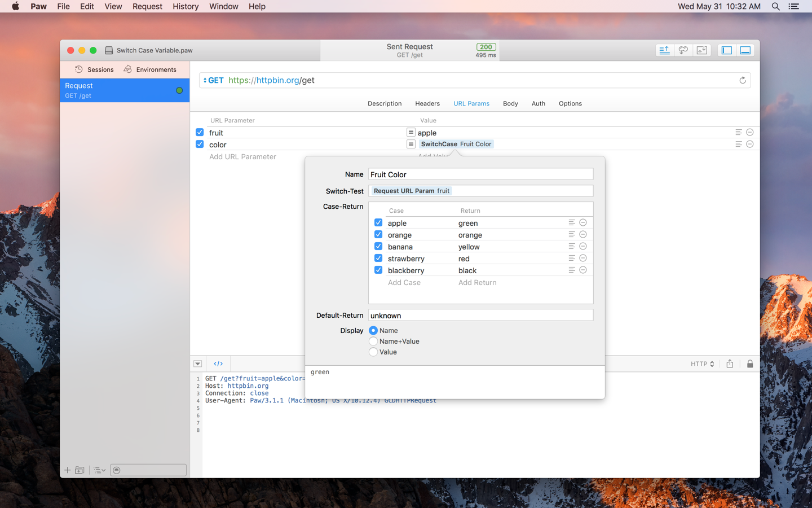Click the lock icon in response bar
812x508 pixels.
(x=749, y=364)
